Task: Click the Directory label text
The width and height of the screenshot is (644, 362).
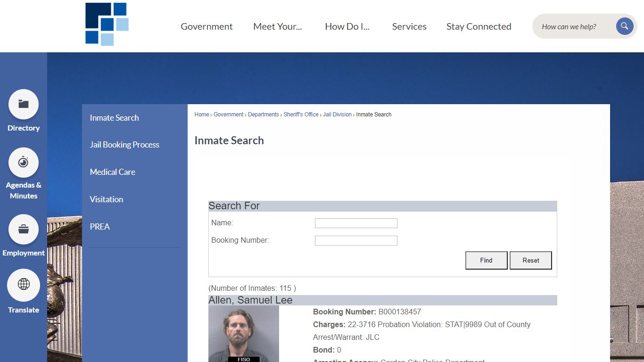Action: [x=24, y=128]
